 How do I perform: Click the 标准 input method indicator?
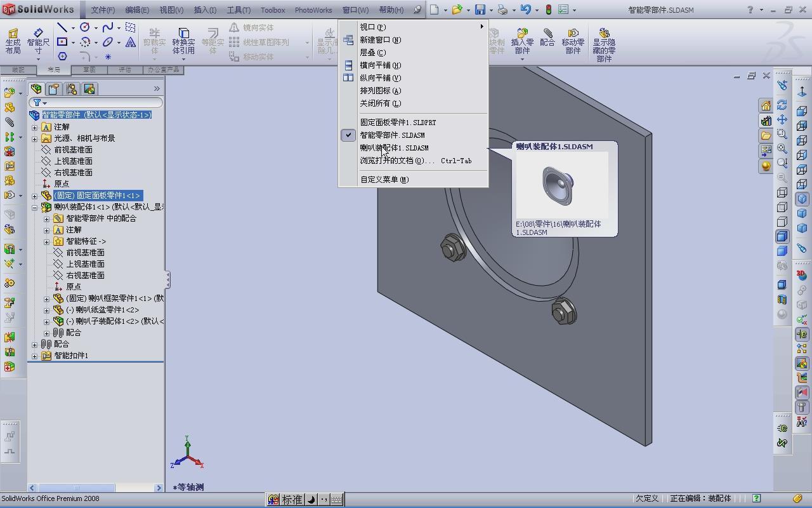point(292,500)
